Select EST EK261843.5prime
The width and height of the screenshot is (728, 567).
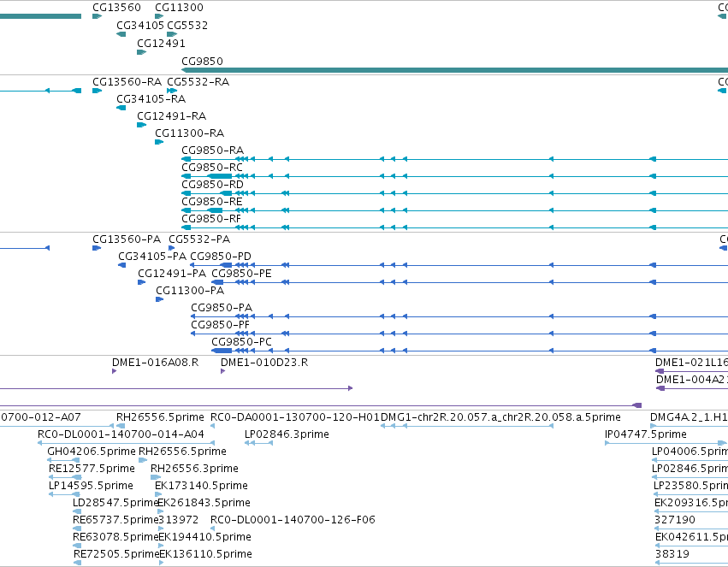(204, 504)
